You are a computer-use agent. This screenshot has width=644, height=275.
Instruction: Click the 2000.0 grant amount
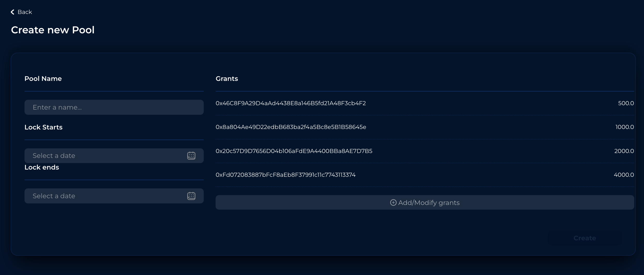coord(624,151)
